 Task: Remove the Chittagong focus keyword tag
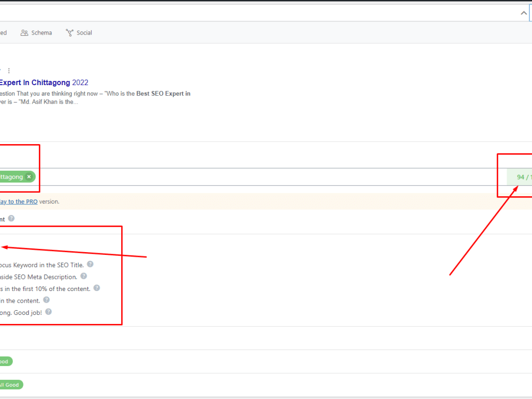pyautogui.click(x=29, y=177)
